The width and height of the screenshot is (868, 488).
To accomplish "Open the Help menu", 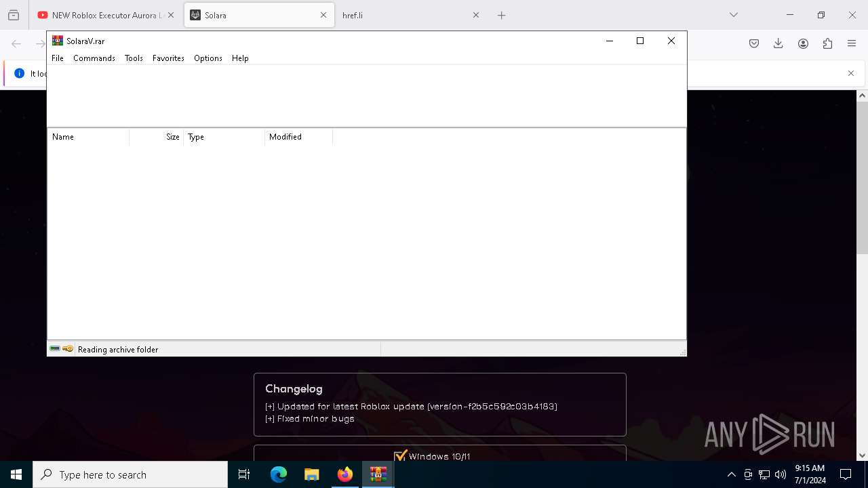I will [x=240, y=58].
